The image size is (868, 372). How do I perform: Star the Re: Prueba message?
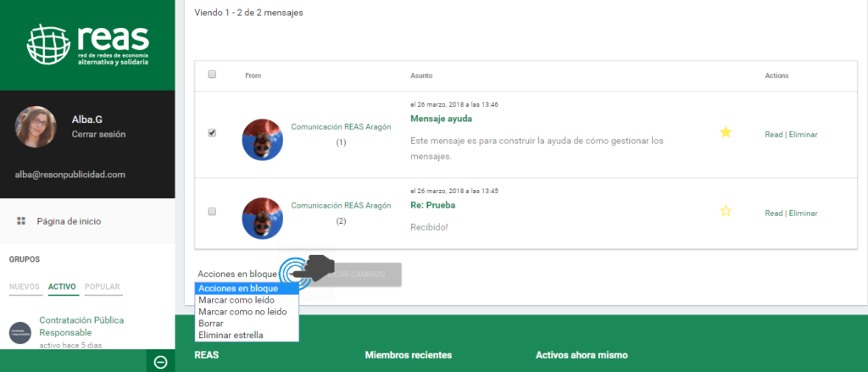[725, 211]
